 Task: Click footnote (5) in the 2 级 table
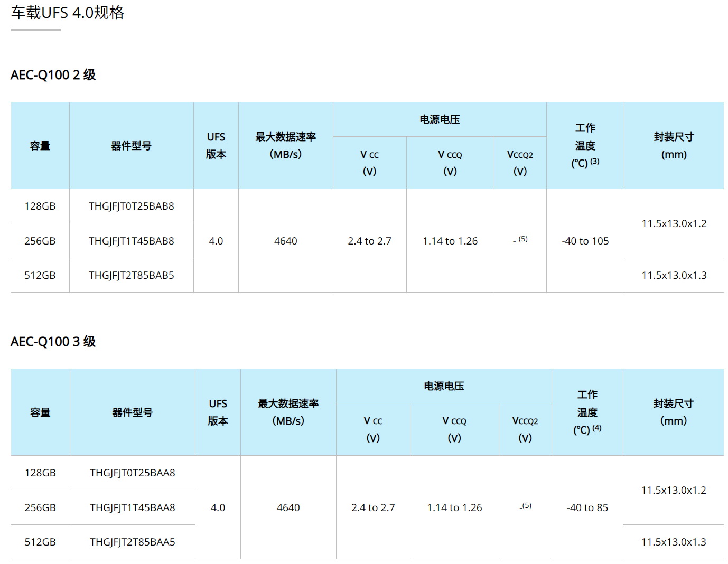pos(523,239)
